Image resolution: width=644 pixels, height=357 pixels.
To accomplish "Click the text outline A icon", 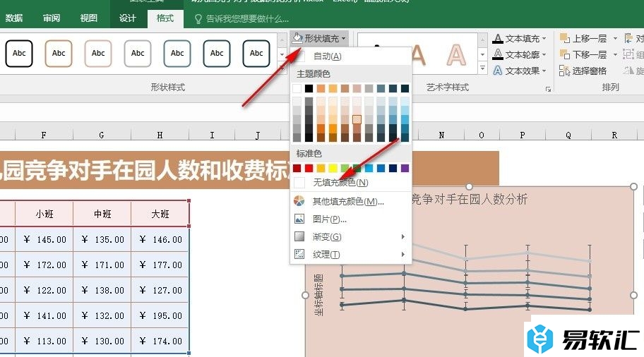I will pyautogui.click(x=498, y=54).
